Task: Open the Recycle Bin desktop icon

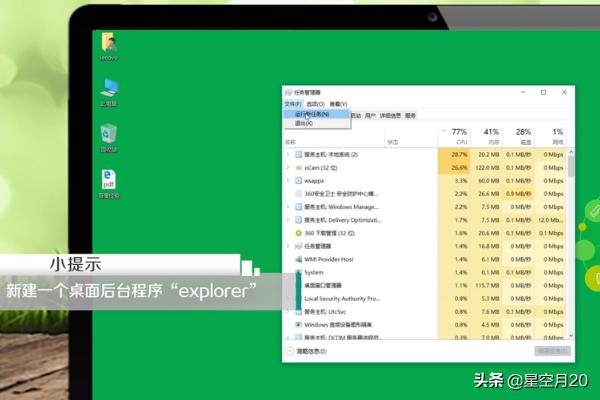Action: 109,138
